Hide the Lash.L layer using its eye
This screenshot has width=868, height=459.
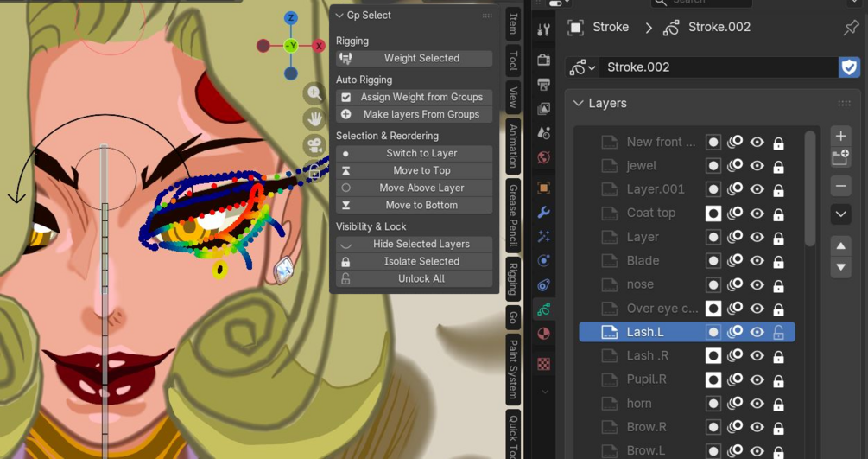coord(757,332)
